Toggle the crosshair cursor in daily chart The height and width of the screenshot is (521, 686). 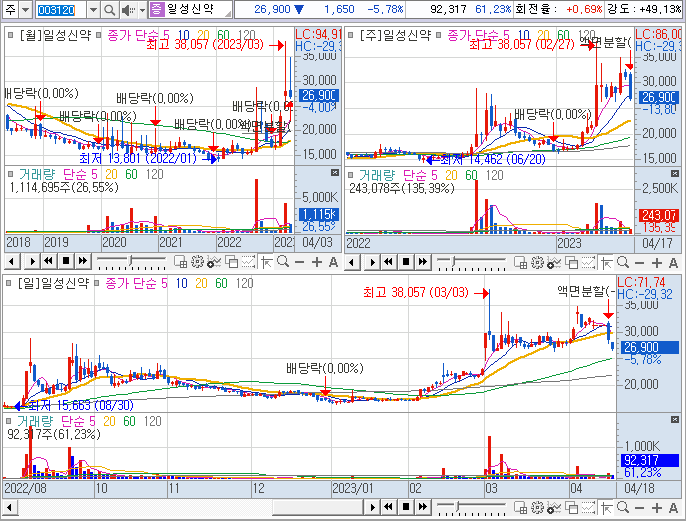coord(606,507)
